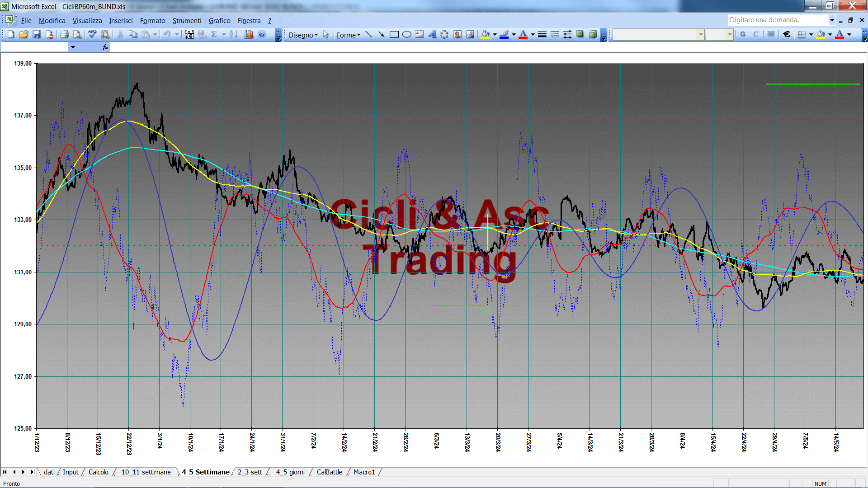Click the Paste clipboard icon
Viewport: 868px width, 488px height.
146,34
